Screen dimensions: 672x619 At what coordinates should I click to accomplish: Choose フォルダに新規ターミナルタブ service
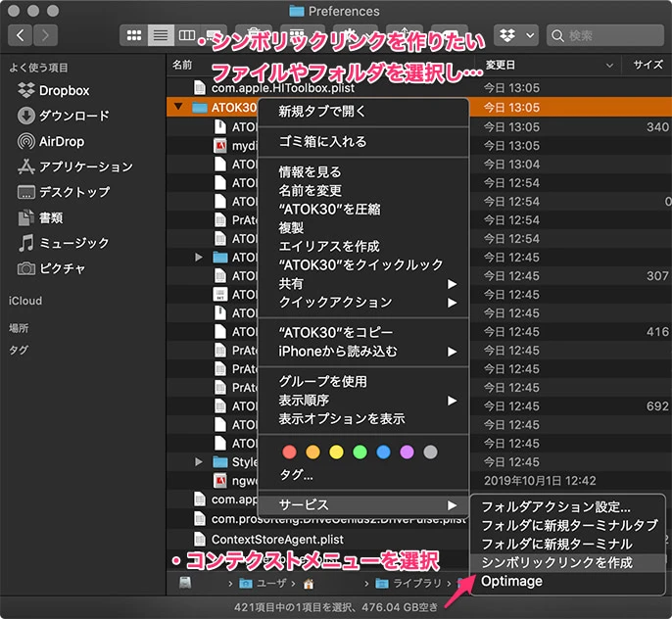[x=567, y=526]
